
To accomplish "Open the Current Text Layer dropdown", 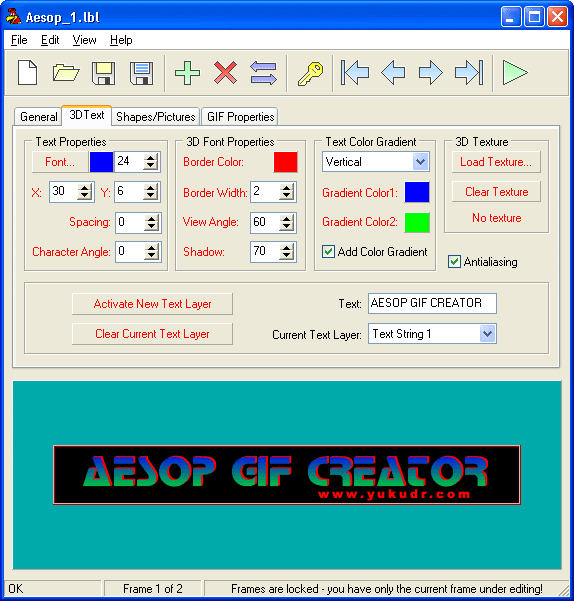I will [487, 334].
